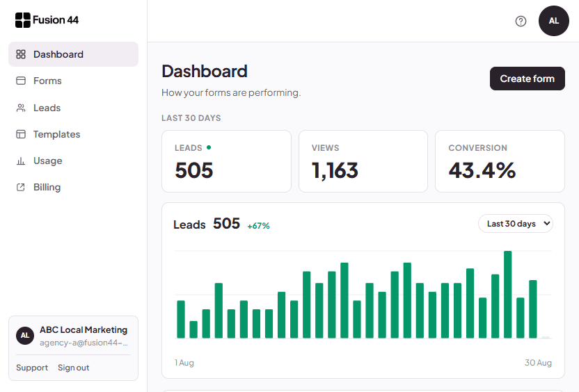Screen dimensions: 579x392
Task: Click the tallest bar in leads chart
Action: pos(508,294)
